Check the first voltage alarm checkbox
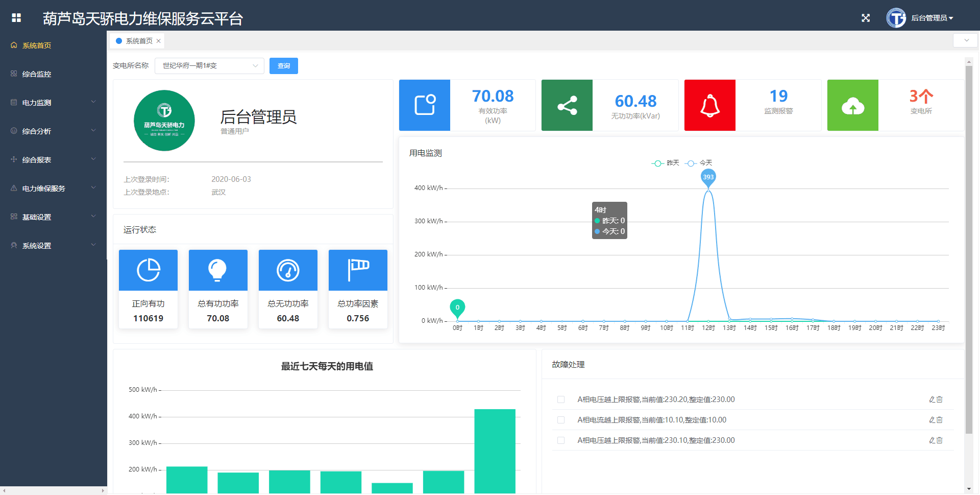 pyautogui.click(x=561, y=399)
